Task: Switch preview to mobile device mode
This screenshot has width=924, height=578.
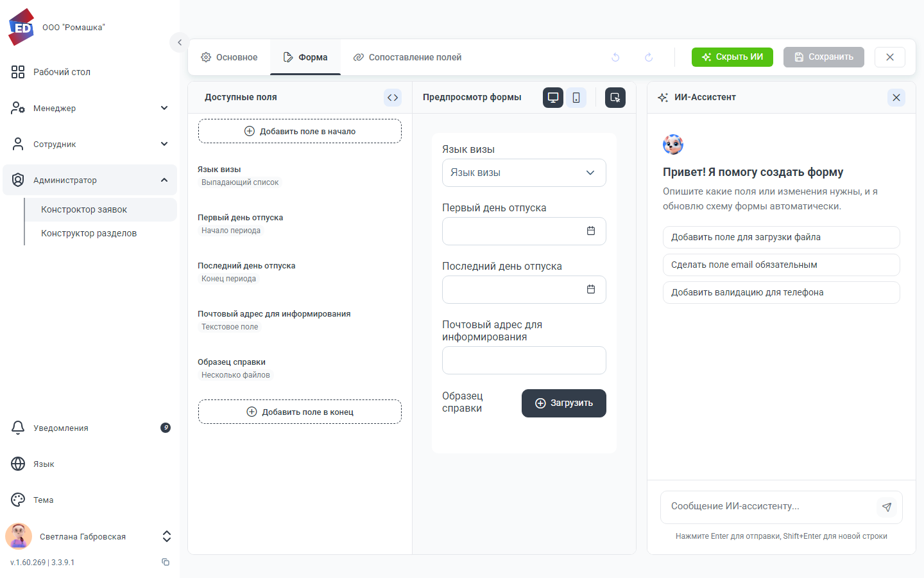Action: 576,98
